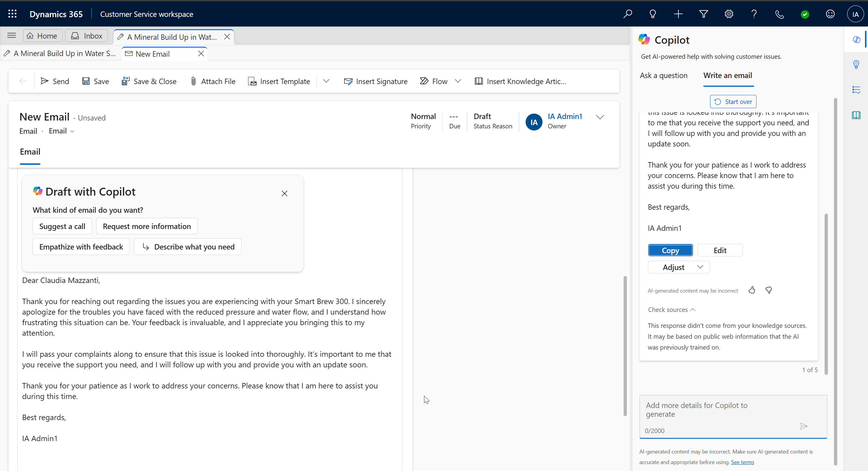
Task: Click the Draft Status Reason field
Action: (493, 121)
